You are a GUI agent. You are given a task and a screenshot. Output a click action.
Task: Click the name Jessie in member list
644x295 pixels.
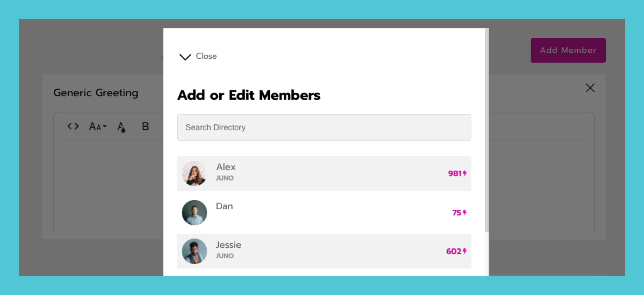(228, 245)
